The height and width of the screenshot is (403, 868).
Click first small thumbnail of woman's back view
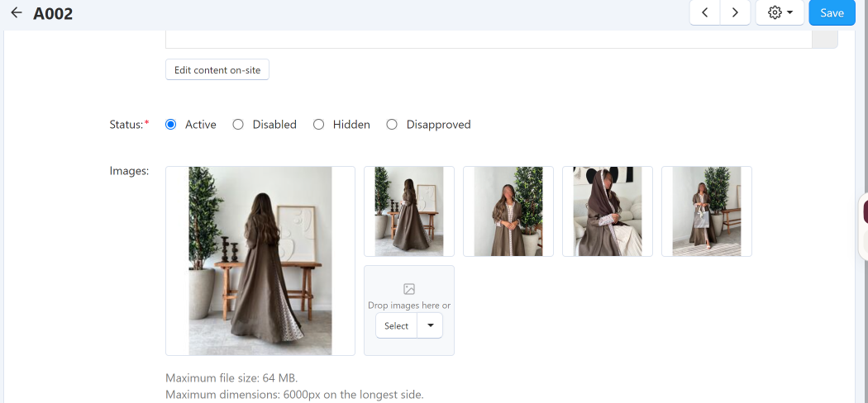point(409,211)
